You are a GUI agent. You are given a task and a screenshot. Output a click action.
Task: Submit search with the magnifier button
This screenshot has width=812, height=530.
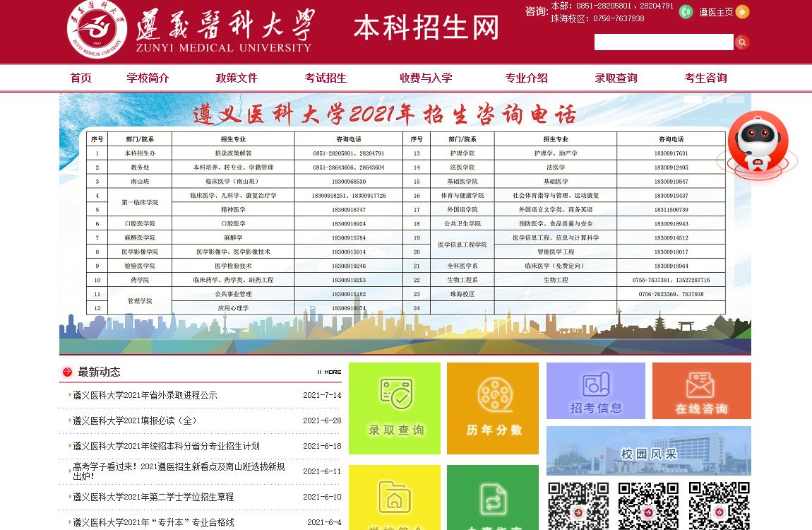(741, 42)
